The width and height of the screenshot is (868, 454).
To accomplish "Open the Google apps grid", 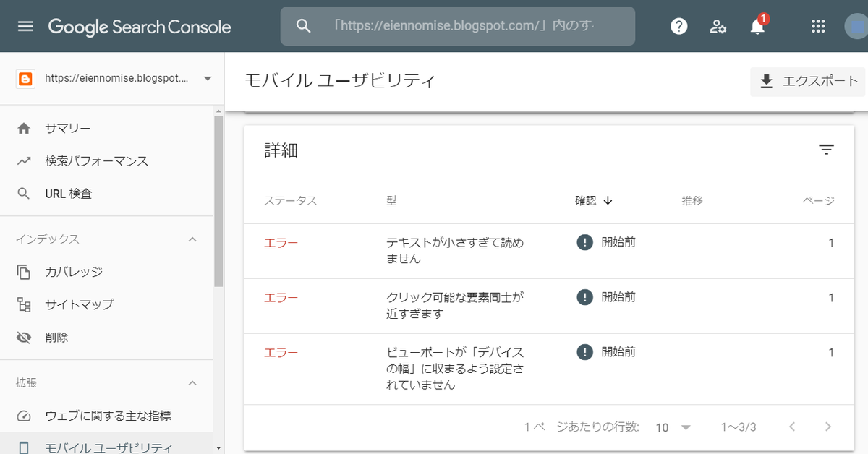I will click(x=818, y=27).
